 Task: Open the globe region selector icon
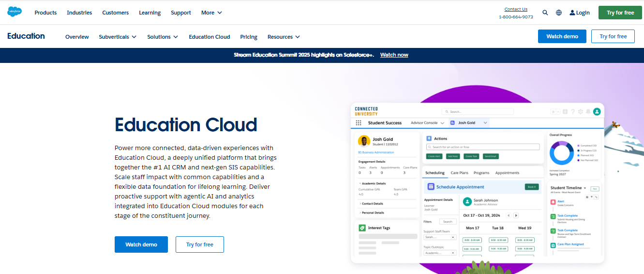pyautogui.click(x=559, y=13)
